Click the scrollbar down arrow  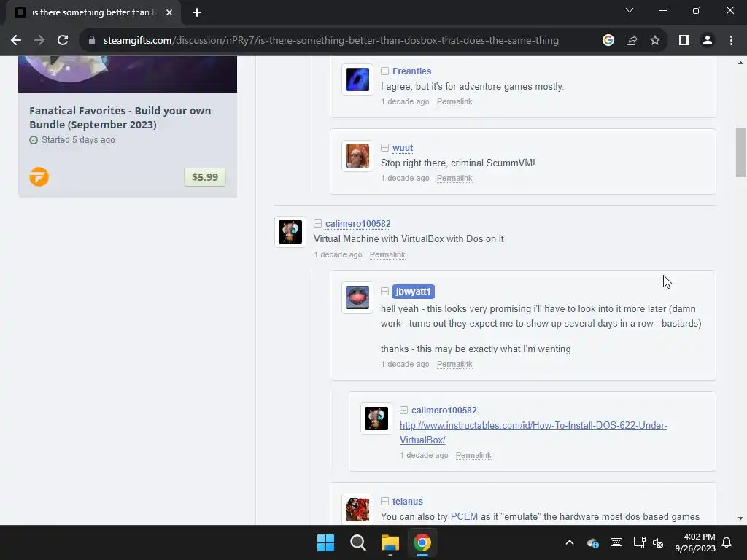click(740, 518)
